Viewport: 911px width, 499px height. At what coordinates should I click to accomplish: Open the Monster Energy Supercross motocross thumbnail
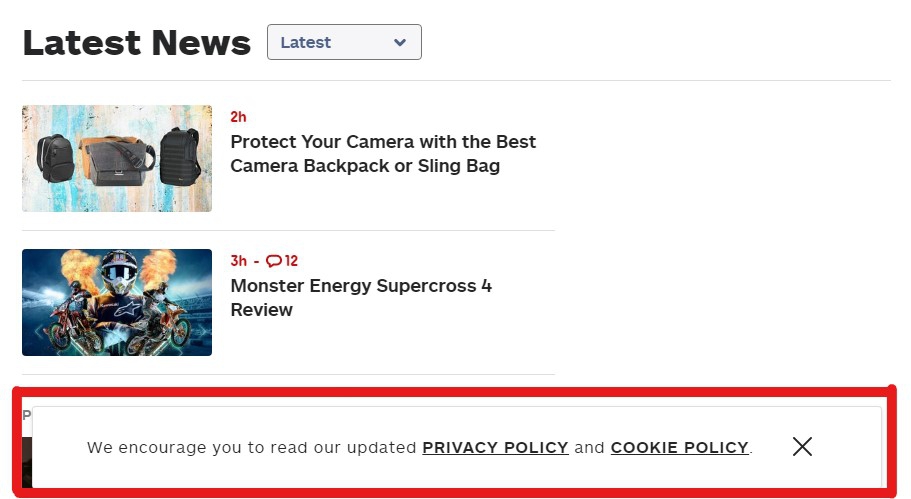point(117,302)
